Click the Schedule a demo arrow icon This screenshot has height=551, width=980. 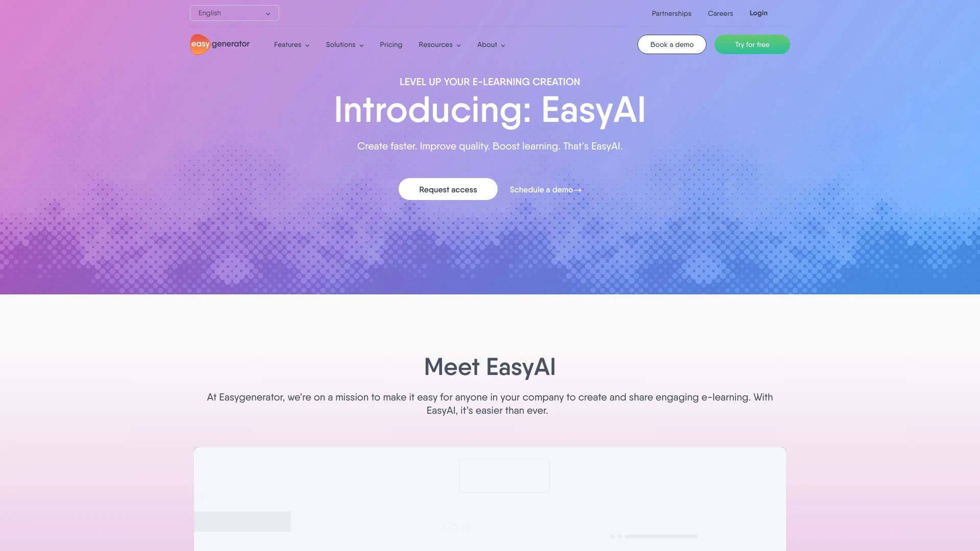[579, 189]
